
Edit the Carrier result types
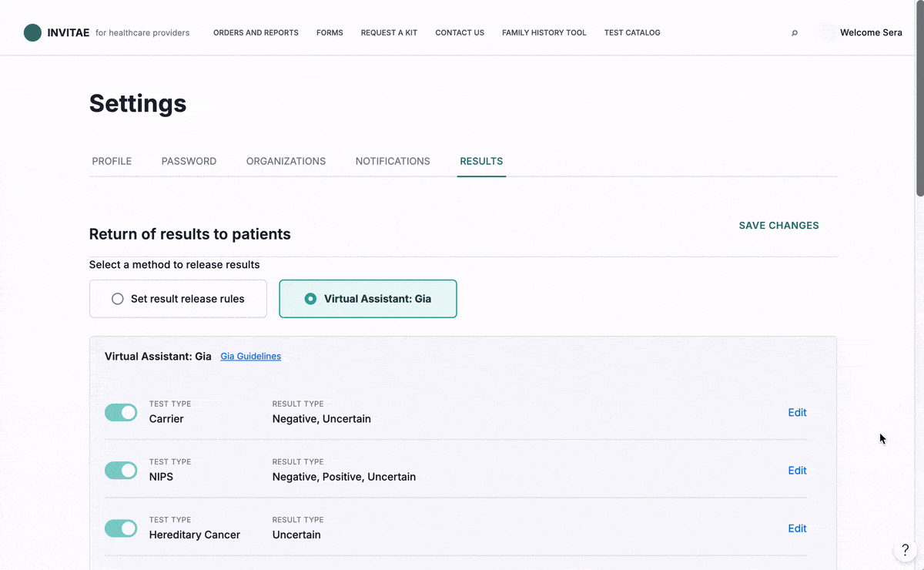point(797,412)
